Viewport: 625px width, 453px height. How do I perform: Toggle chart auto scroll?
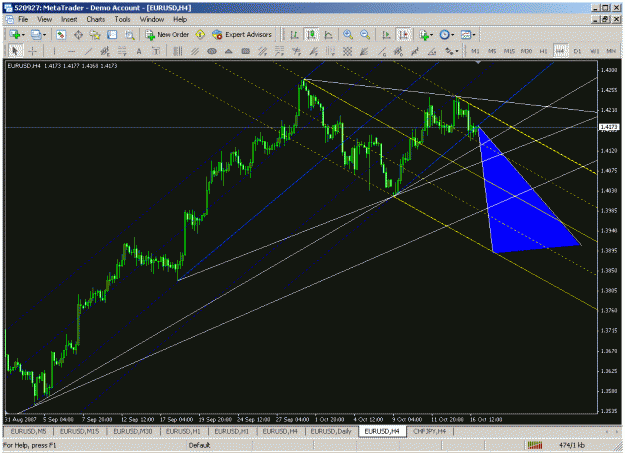pos(386,35)
